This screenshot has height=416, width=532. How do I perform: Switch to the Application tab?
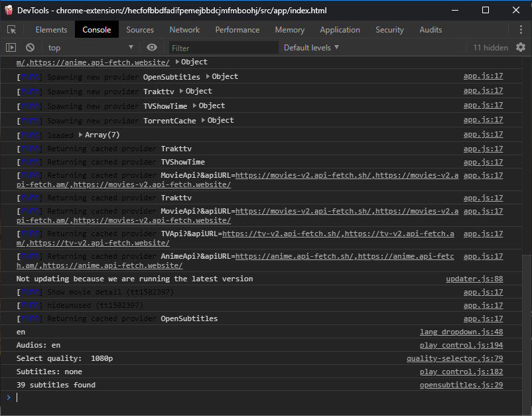[340, 30]
